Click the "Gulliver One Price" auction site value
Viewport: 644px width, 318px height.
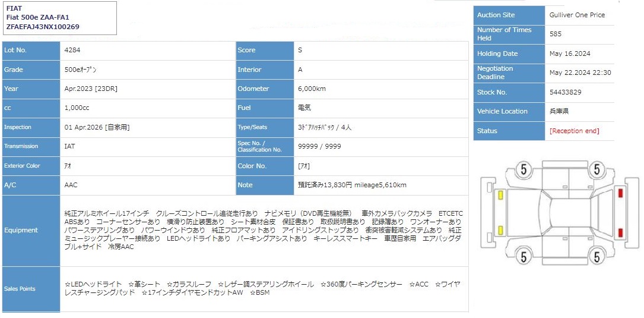pyautogui.click(x=577, y=15)
